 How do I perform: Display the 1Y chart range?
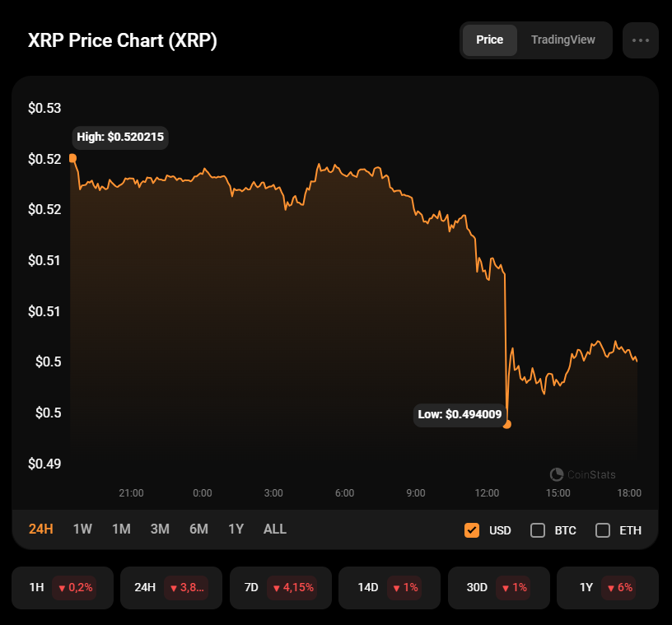tap(236, 529)
